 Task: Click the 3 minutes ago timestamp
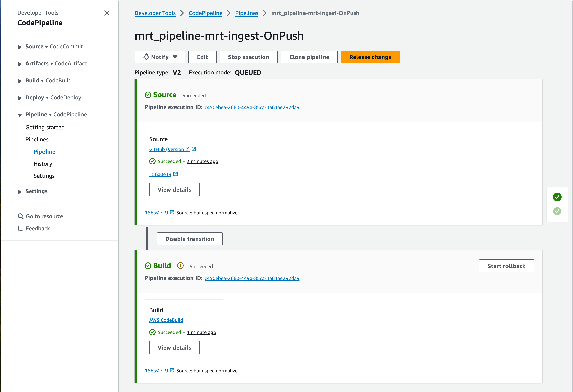point(202,161)
